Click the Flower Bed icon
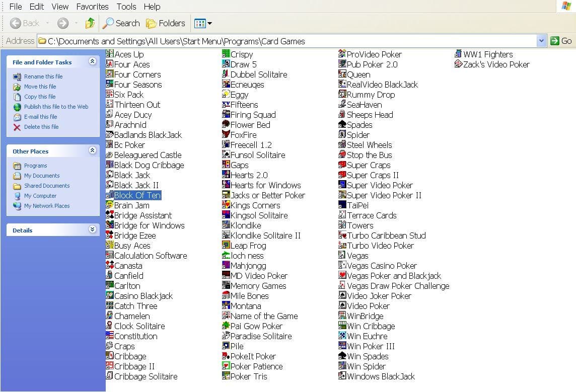This screenshot has width=576, height=392. pyautogui.click(x=226, y=124)
